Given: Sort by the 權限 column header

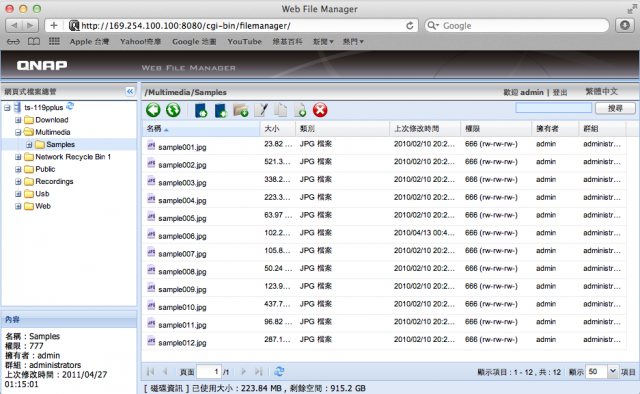Looking at the screenshot, I should [x=496, y=129].
